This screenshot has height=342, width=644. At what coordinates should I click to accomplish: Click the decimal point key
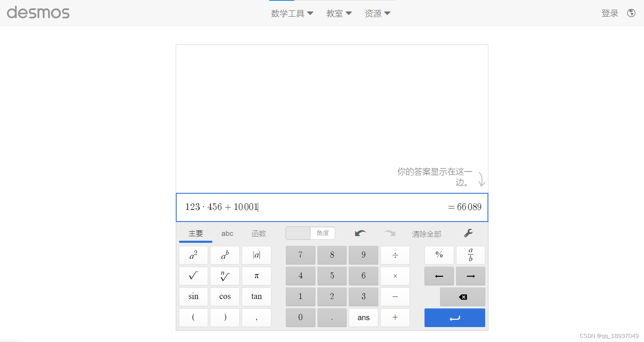[x=332, y=318]
